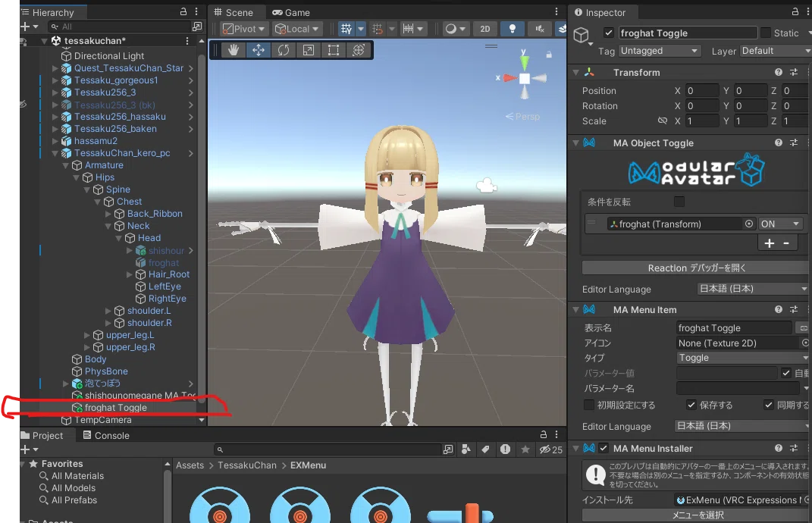Viewport: 812px width, 523px height.
Task: Select the Inspector tab
Action: point(600,12)
